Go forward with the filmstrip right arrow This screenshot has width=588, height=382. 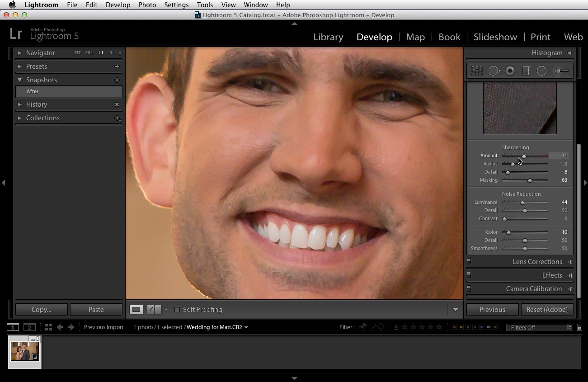pyautogui.click(x=71, y=327)
